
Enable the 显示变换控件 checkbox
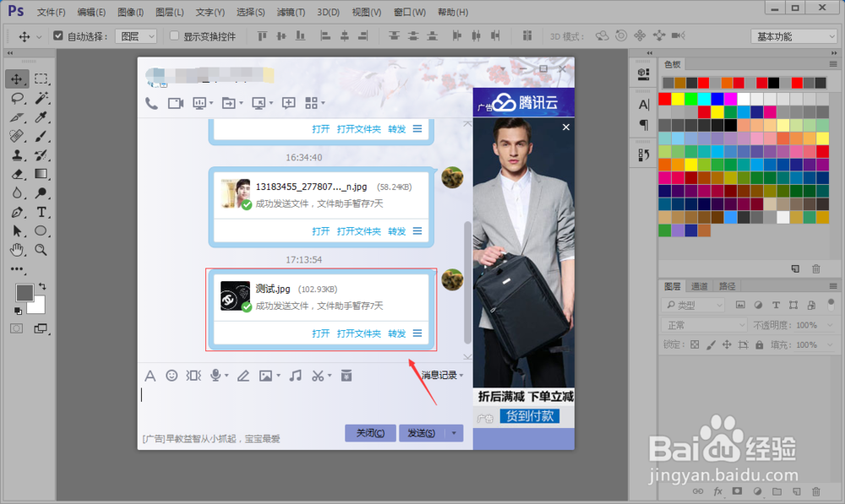(174, 36)
